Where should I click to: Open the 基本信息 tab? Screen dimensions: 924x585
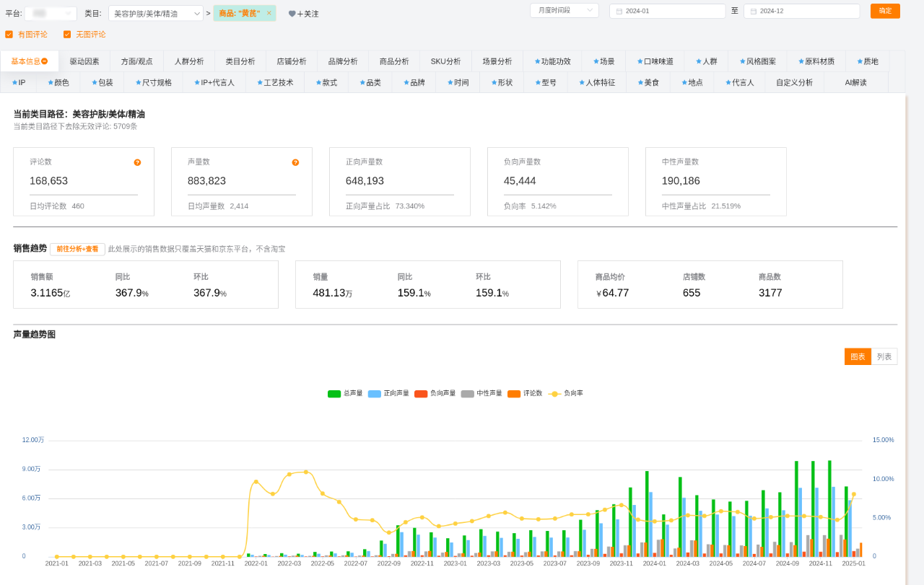tap(30, 61)
